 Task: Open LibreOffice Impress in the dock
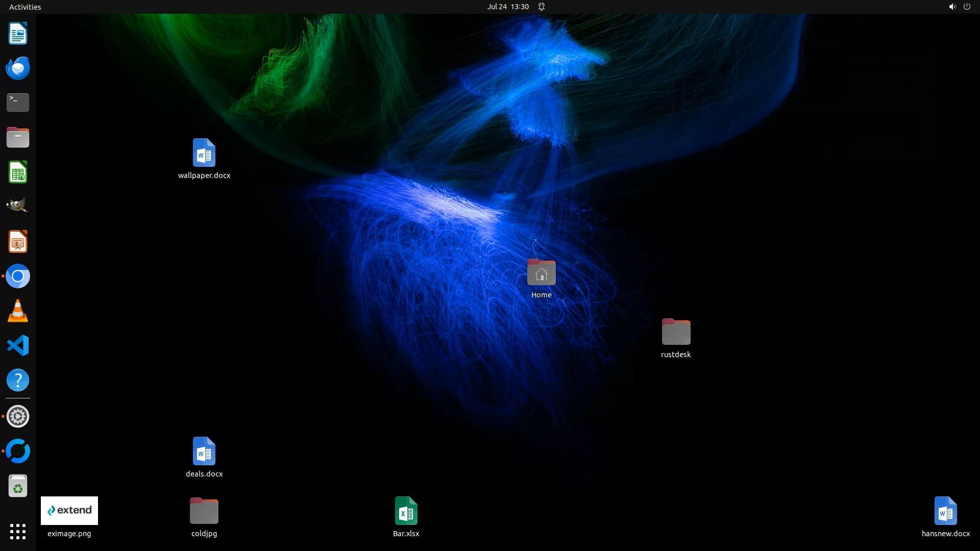pyautogui.click(x=18, y=241)
